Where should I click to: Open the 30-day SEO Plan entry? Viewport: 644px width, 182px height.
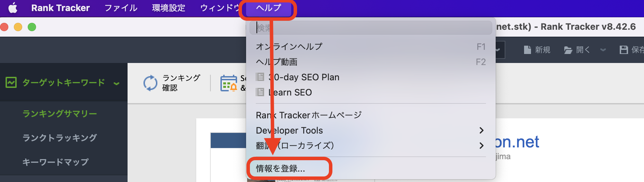click(371, 77)
